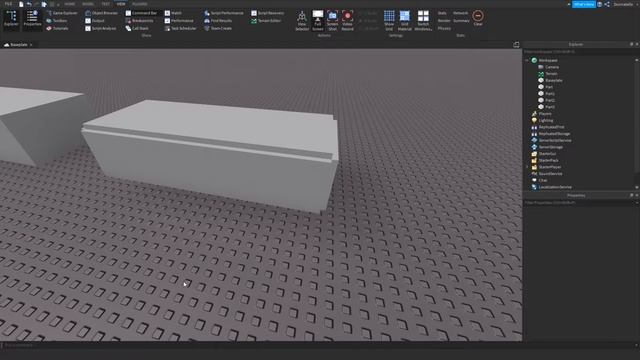
Task: Show Stats overlay
Action: click(442, 13)
